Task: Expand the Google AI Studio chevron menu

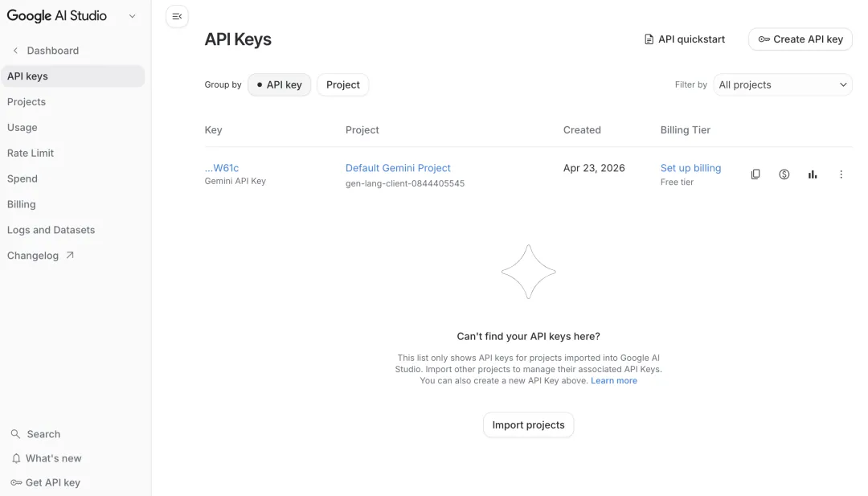Action: click(x=133, y=16)
